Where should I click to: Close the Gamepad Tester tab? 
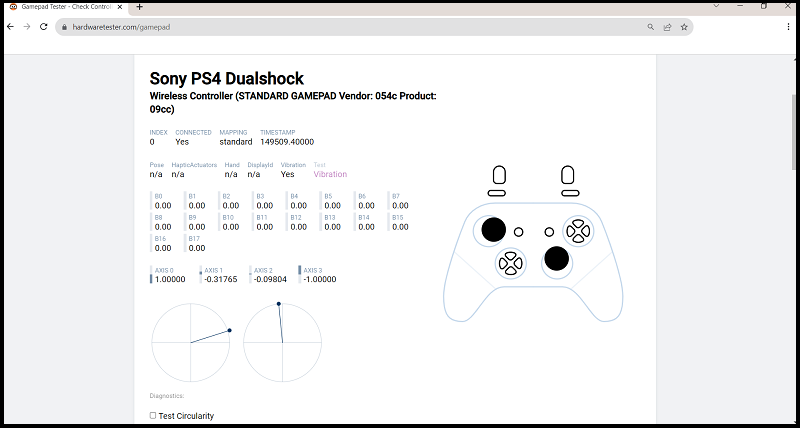pos(119,7)
